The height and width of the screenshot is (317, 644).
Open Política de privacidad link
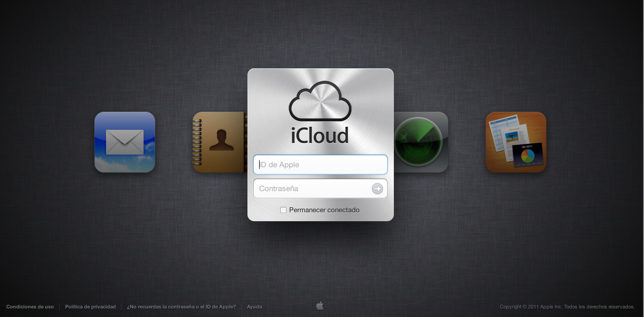pyautogui.click(x=90, y=307)
